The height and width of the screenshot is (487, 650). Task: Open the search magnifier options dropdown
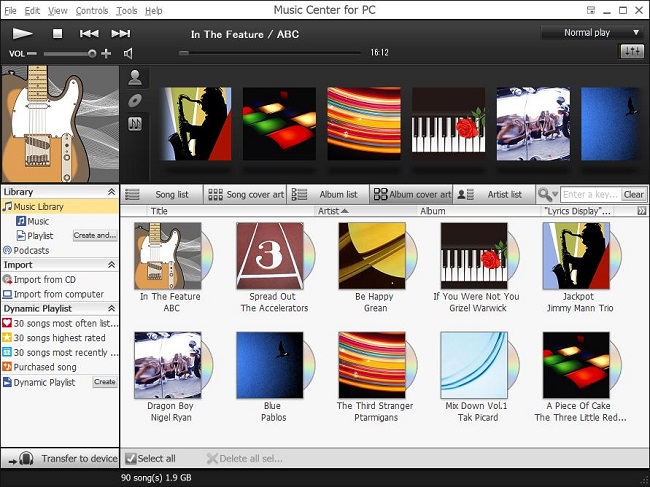coord(548,194)
